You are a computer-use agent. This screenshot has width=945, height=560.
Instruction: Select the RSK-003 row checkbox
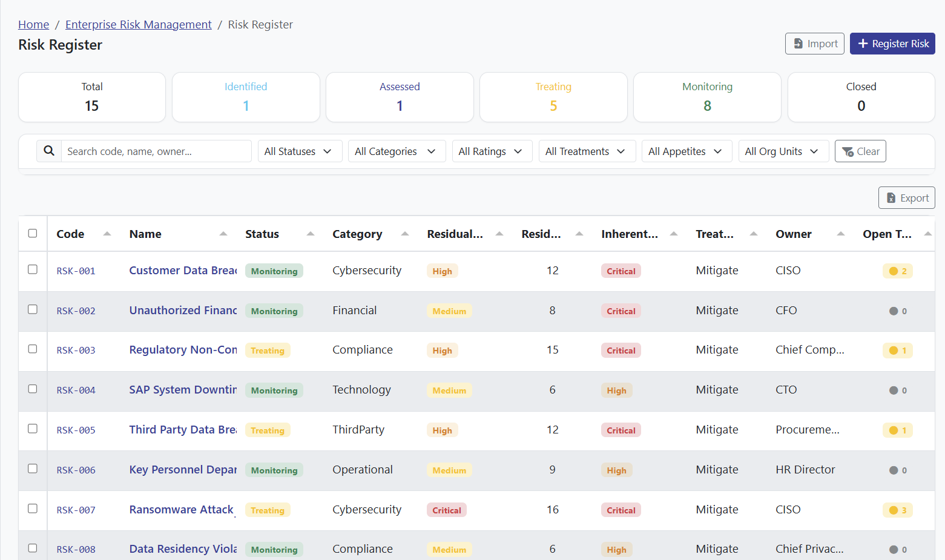(x=33, y=349)
